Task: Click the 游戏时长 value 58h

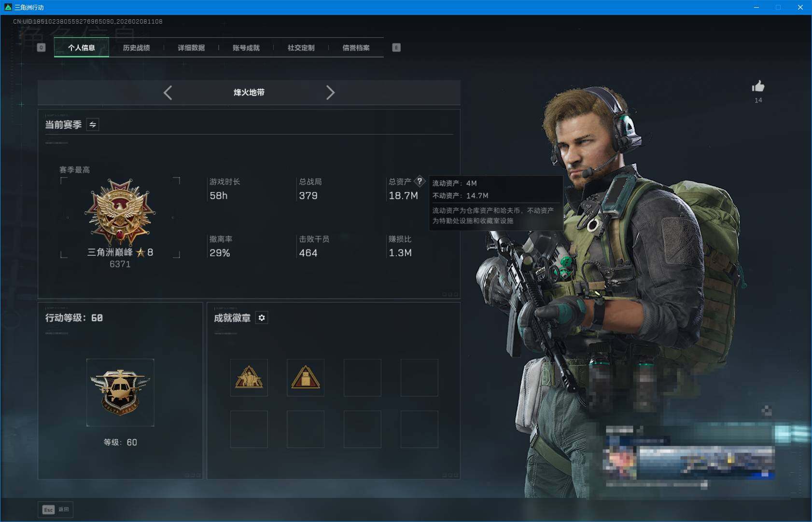Action: click(218, 195)
